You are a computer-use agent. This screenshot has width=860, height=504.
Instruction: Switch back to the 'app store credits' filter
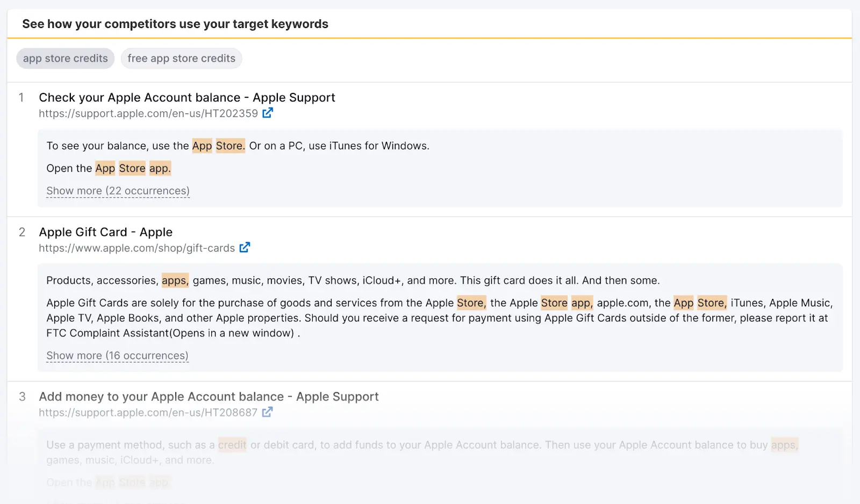(x=65, y=58)
